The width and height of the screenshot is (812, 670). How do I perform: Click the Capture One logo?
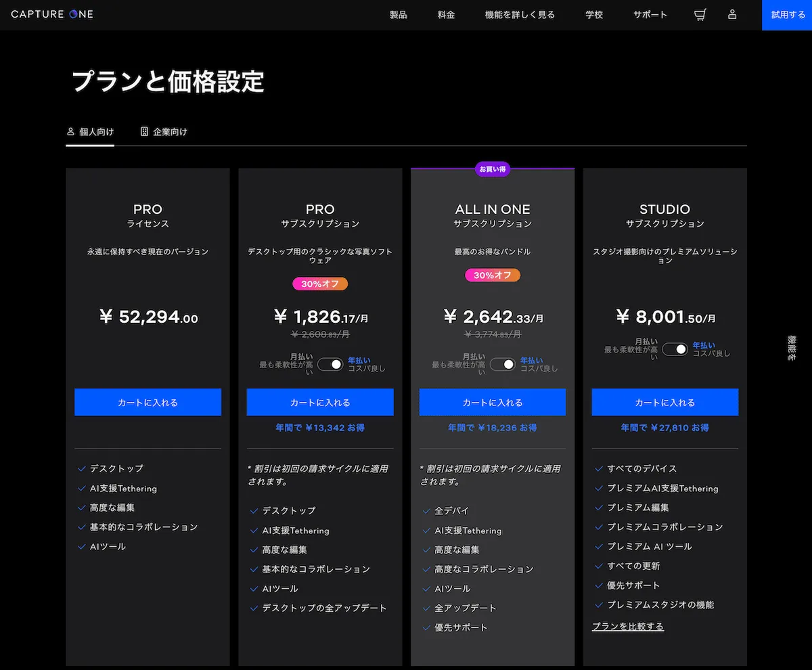tap(52, 14)
